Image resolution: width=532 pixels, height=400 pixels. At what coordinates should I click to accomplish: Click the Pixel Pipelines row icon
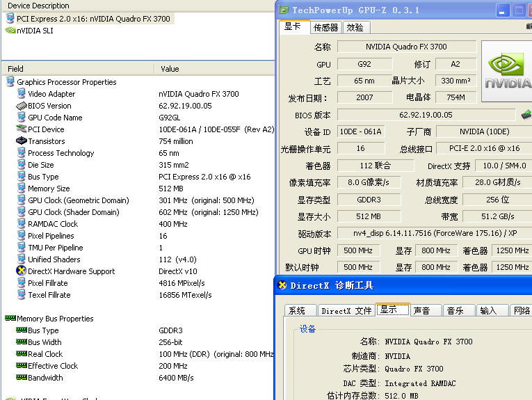coord(21,235)
